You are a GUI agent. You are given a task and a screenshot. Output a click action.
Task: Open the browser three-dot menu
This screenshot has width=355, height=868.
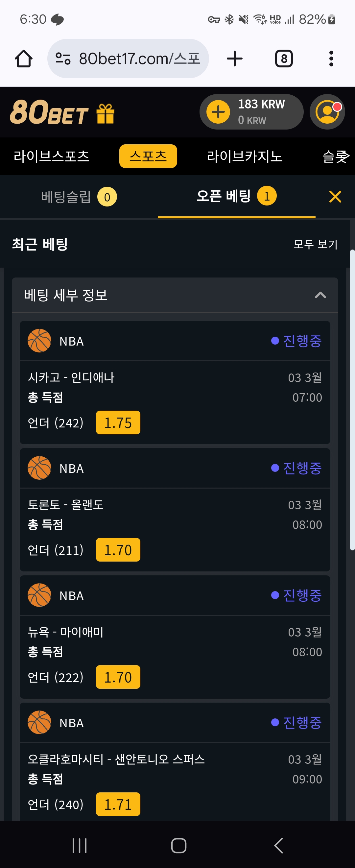tap(331, 59)
